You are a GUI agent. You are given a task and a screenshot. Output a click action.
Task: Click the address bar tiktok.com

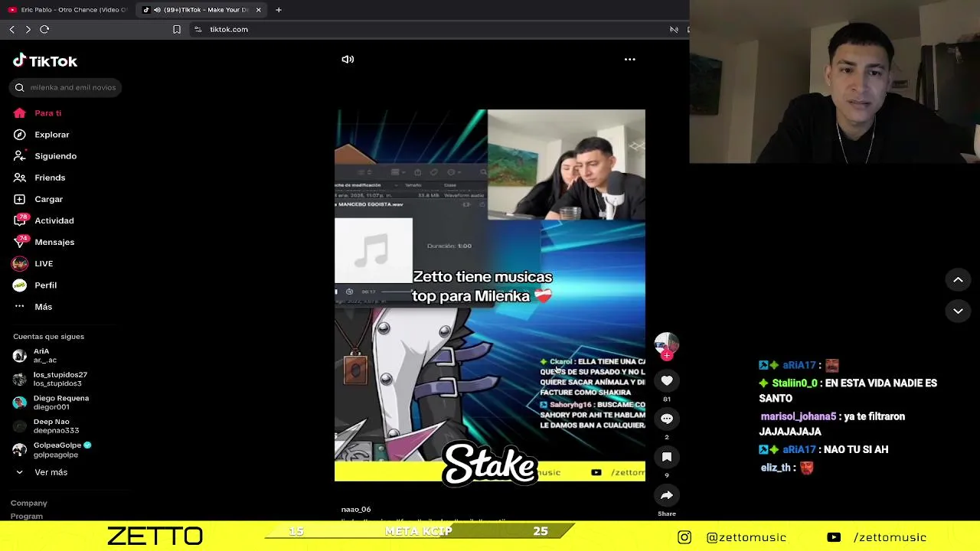tap(229, 29)
